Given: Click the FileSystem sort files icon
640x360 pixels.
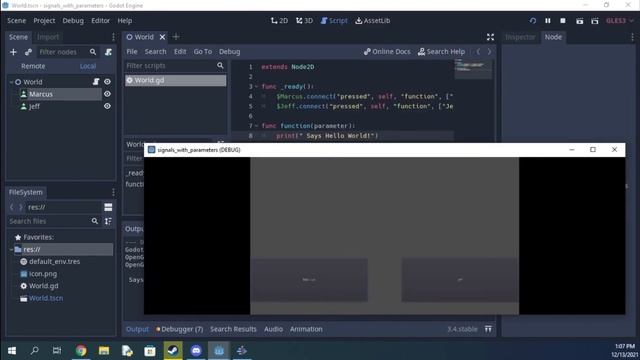Looking at the screenshot, I should coord(108,221).
